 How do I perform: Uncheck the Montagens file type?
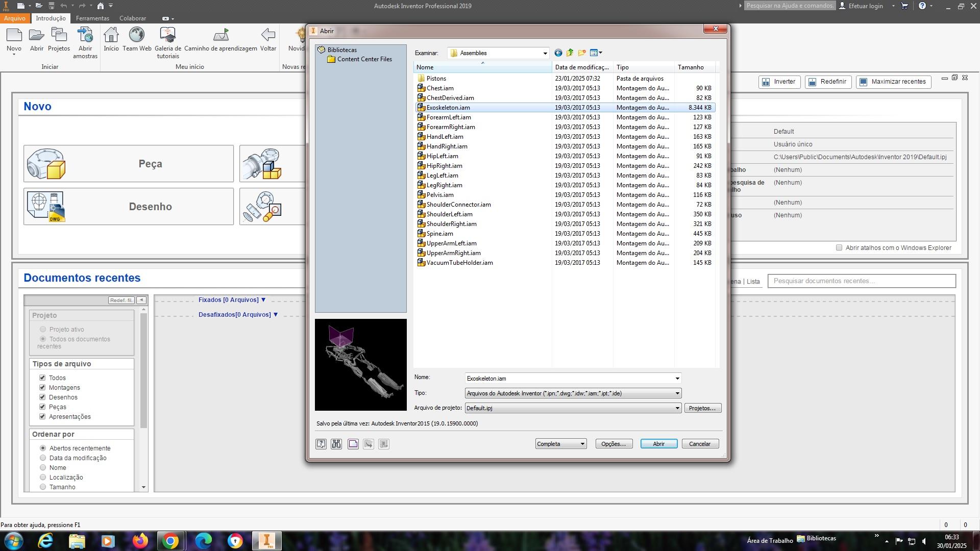point(42,388)
